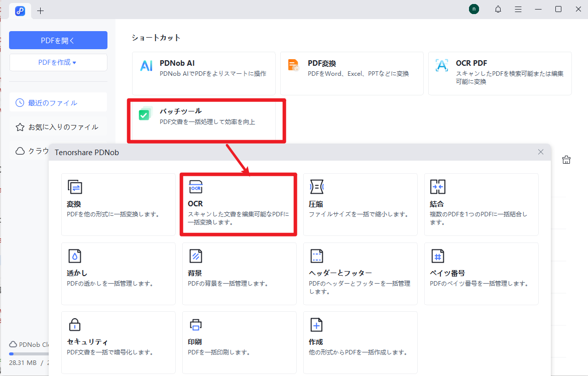Viewport: 588px width, 376px height.
Task: Open the user account avatar
Action: point(474,9)
